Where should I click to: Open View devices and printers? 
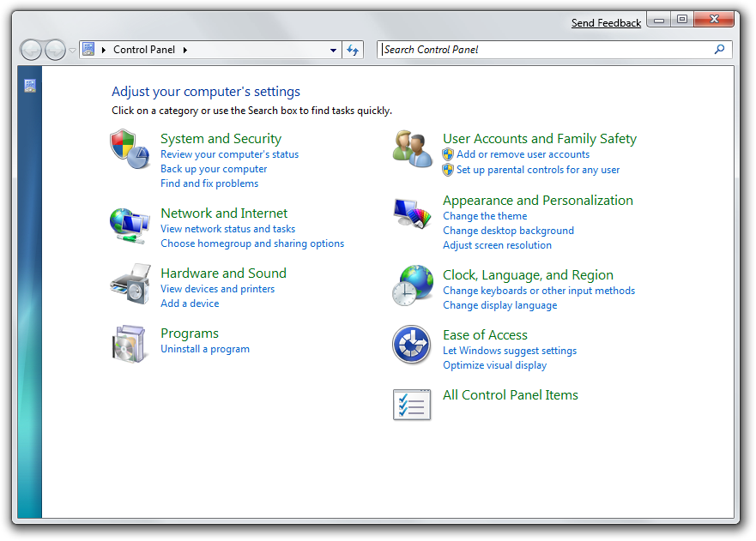coord(217,289)
